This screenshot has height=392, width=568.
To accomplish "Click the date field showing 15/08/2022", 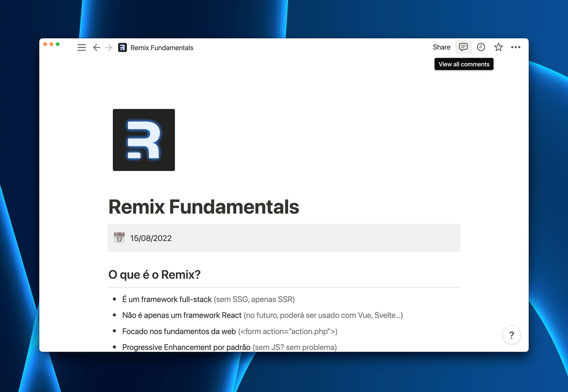I will [151, 238].
